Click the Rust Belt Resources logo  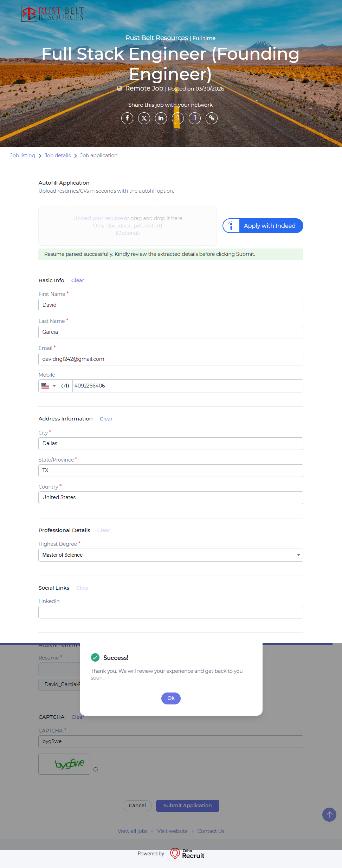53,14
